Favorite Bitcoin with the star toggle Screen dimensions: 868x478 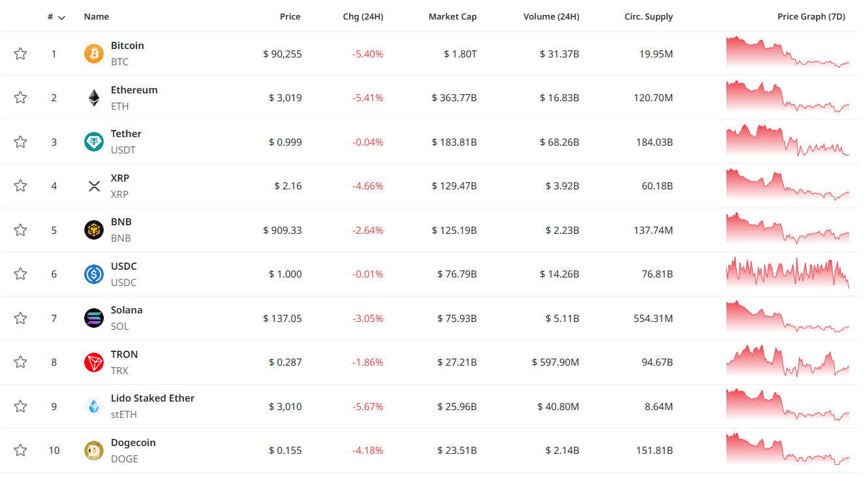tap(20, 54)
